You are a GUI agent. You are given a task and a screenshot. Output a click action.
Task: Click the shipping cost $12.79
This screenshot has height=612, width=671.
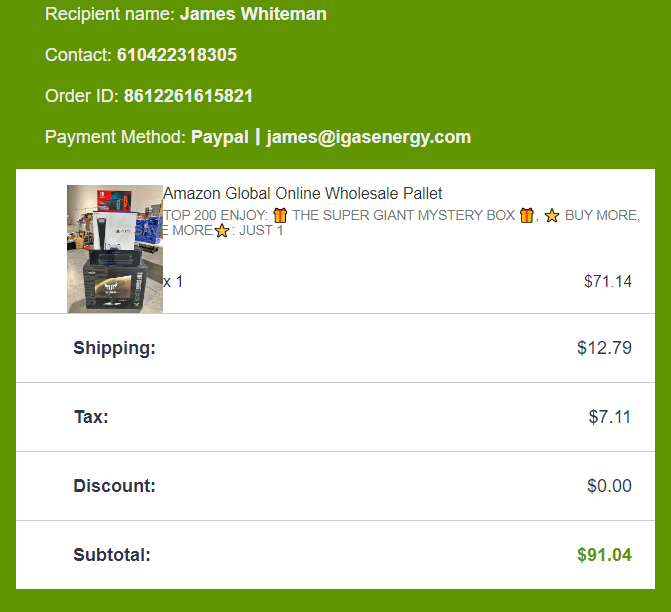pyautogui.click(x=604, y=348)
